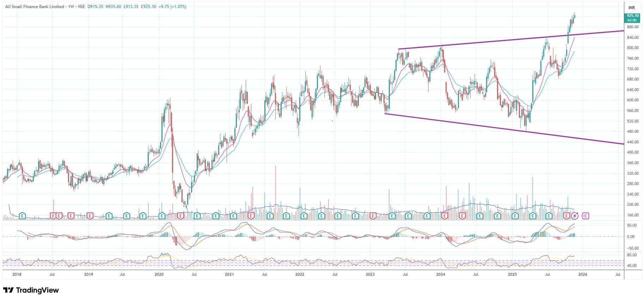The width and height of the screenshot is (644, 299).
Task: Click the red earnings marker at early 2023
Action: [x=373, y=215]
